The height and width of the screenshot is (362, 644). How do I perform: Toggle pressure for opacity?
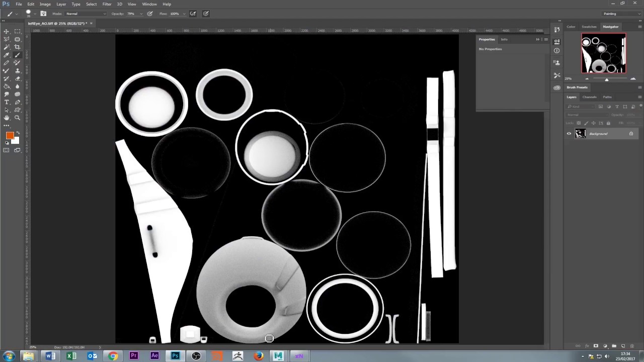pyautogui.click(x=150, y=14)
